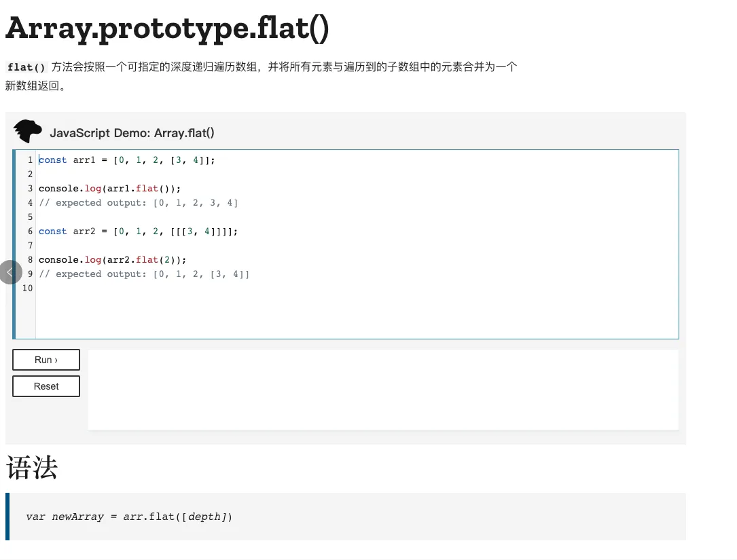The height and width of the screenshot is (560, 737).
Task: Click the 'JavaScript Demo: Array.flat()' title
Action: click(x=132, y=133)
